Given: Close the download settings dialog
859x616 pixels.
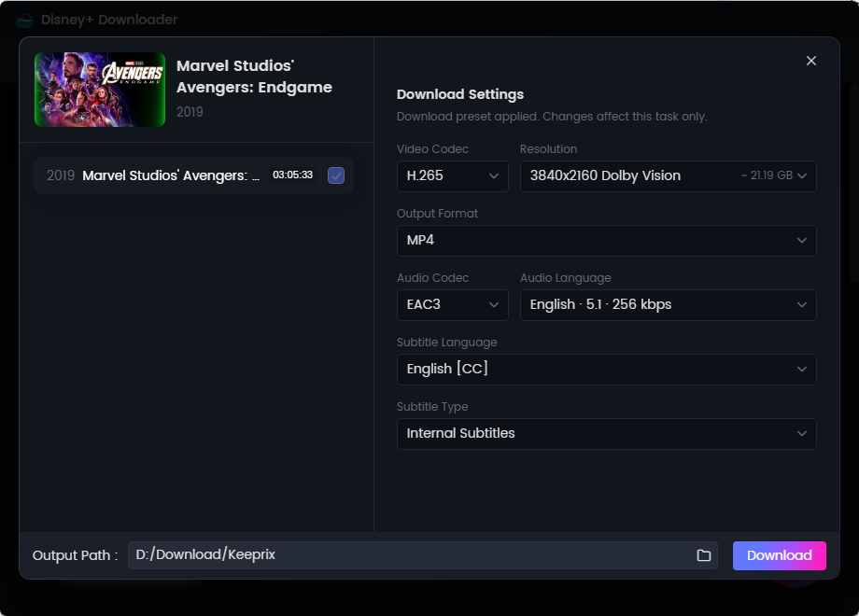Looking at the screenshot, I should click(810, 61).
